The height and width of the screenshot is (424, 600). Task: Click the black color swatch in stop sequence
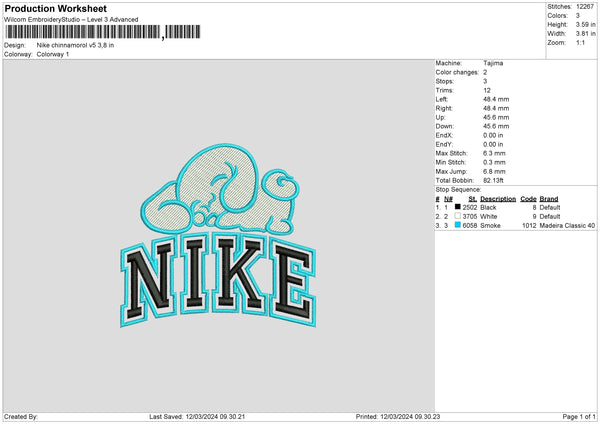pyautogui.click(x=457, y=207)
